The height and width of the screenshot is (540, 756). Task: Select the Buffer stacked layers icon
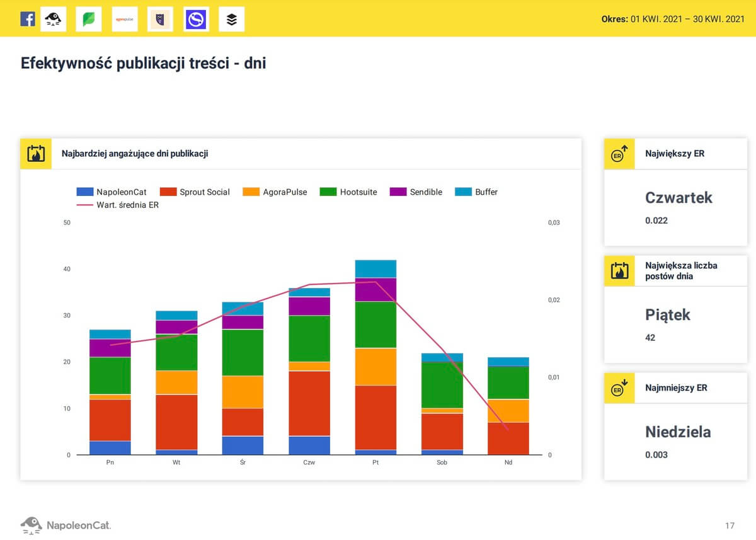point(231,20)
